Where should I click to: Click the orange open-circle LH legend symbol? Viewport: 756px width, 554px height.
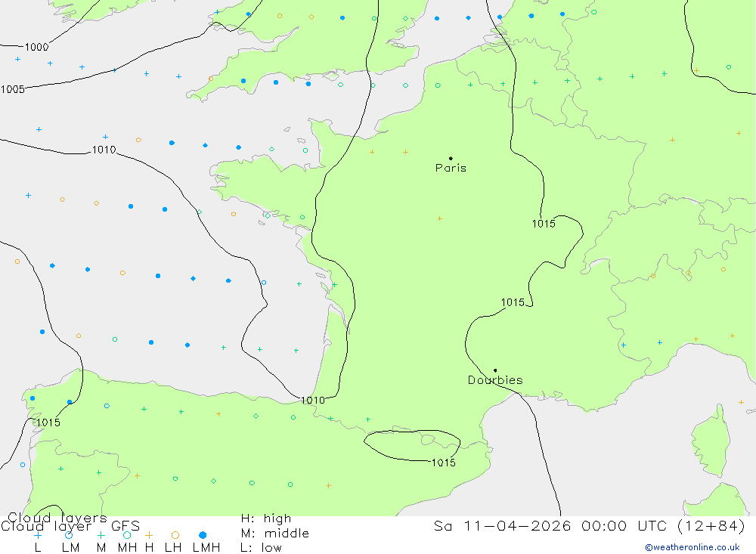click(175, 535)
